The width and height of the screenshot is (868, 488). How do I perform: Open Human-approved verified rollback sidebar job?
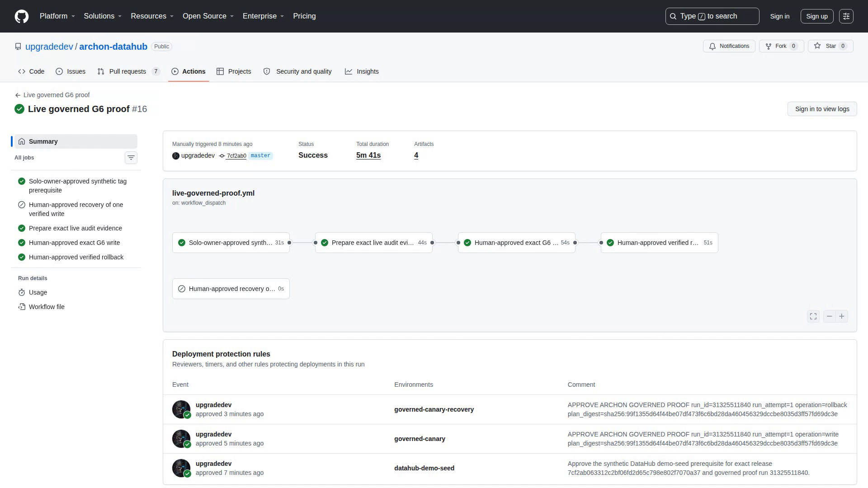point(76,257)
